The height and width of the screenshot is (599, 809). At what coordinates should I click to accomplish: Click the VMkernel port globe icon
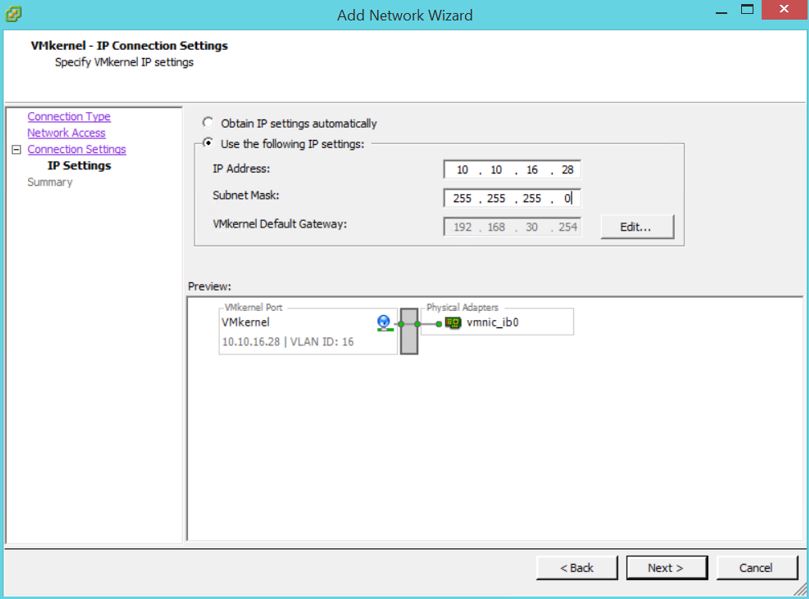384,323
